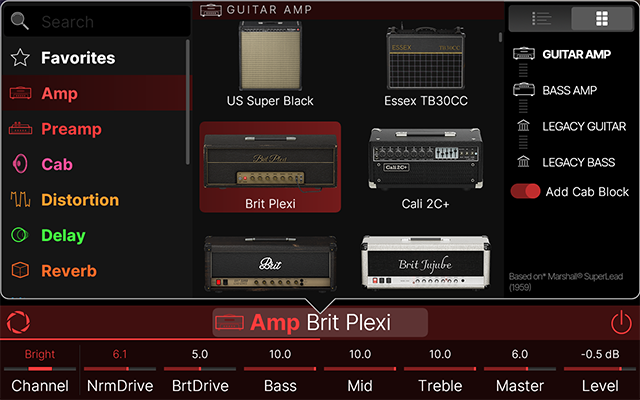
Task: Click the Amp Brit Plexi model selector
Action: point(320,322)
